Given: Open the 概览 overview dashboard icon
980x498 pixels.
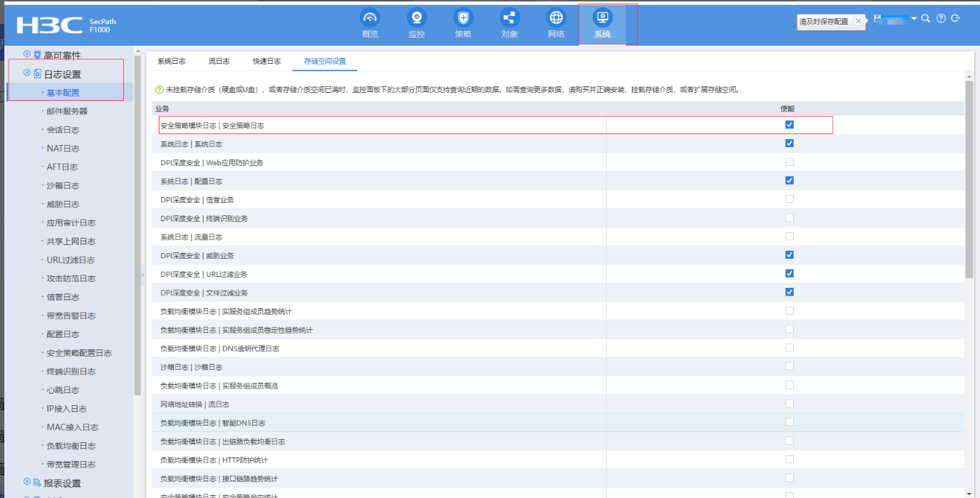Looking at the screenshot, I should pos(370,18).
